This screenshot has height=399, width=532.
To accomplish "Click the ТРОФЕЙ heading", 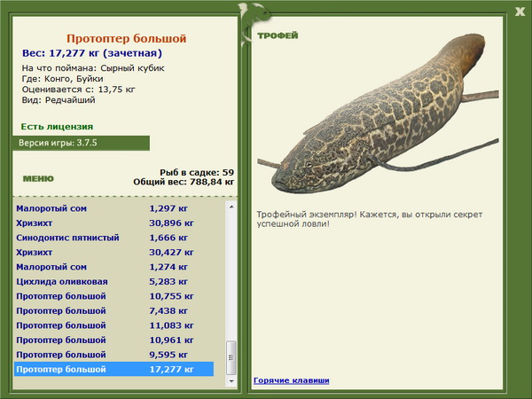I will 278,35.
